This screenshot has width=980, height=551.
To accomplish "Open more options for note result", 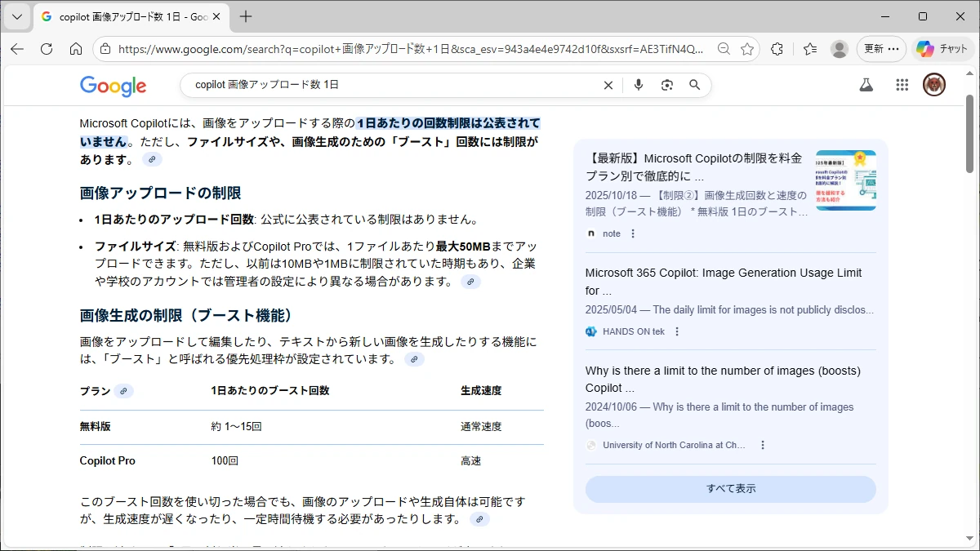I will click(x=633, y=233).
